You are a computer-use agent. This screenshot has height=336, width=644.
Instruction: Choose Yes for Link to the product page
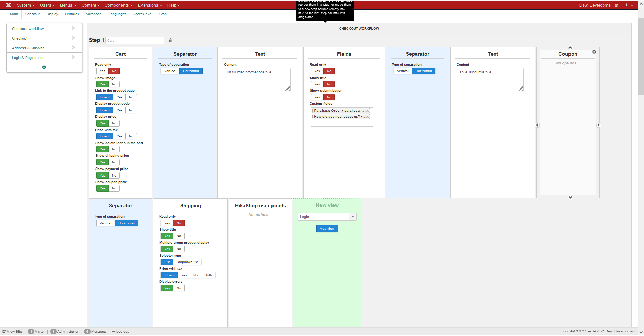(119, 97)
